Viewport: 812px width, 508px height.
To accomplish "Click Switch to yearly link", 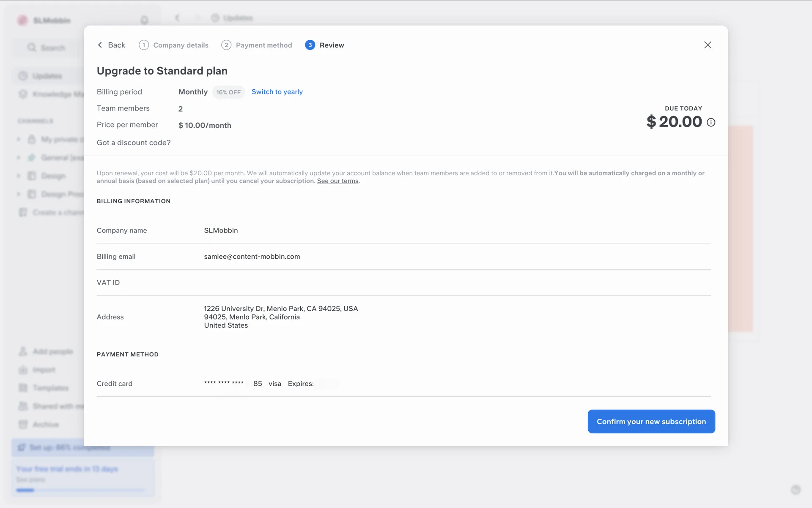I will click(277, 92).
